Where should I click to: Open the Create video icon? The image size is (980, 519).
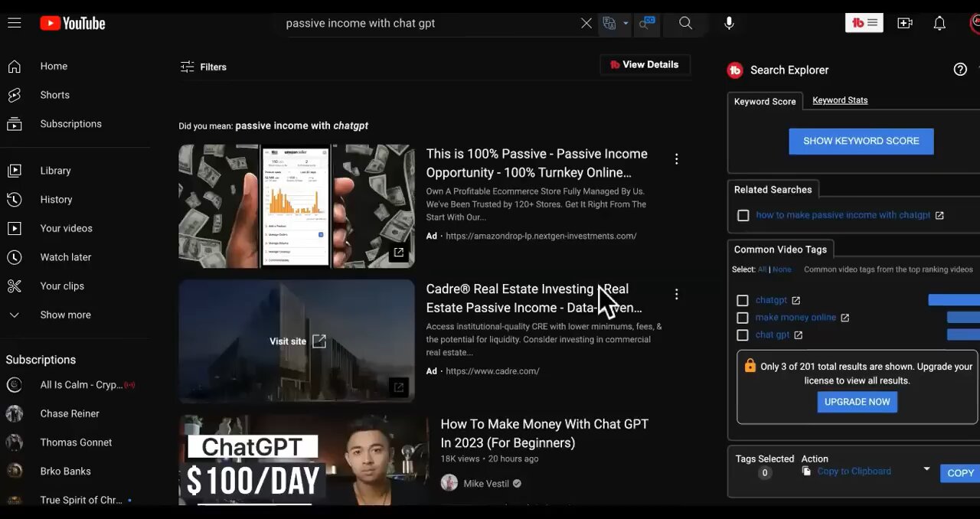905,23
